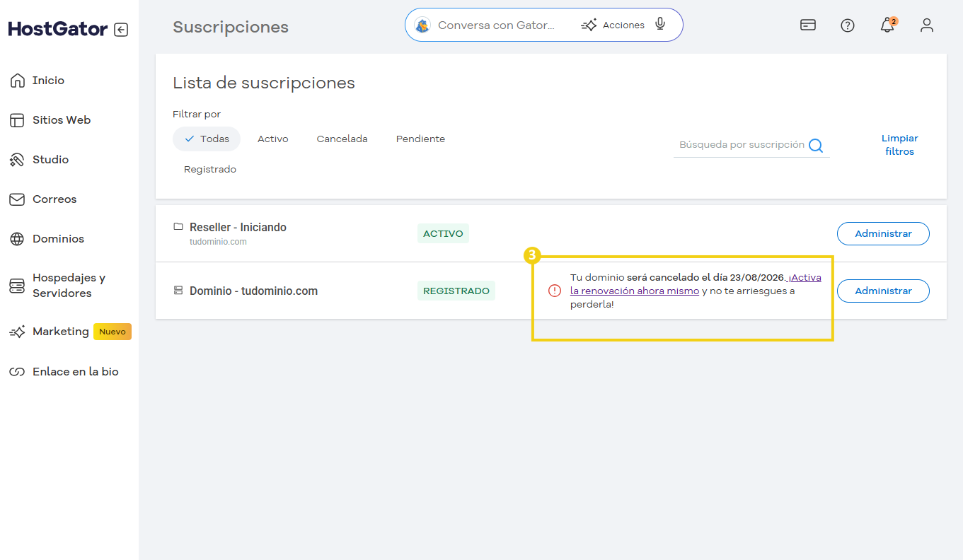Image resolution: width=963 pixels, height=560 pixels.
Task: Filter subscriptions by Cancelada
Action: [342, 139]
